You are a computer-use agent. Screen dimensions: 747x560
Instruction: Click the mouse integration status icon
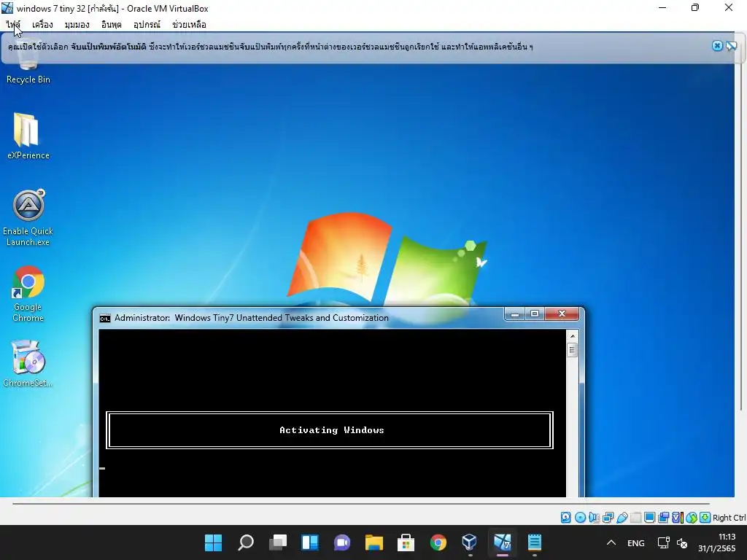tap(692, 518)
